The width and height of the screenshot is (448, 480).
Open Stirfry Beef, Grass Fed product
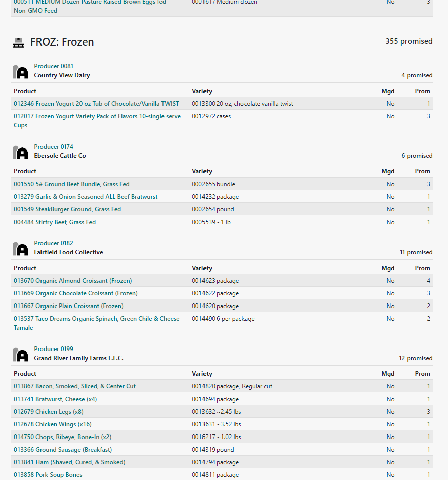(x=54, y=222)
